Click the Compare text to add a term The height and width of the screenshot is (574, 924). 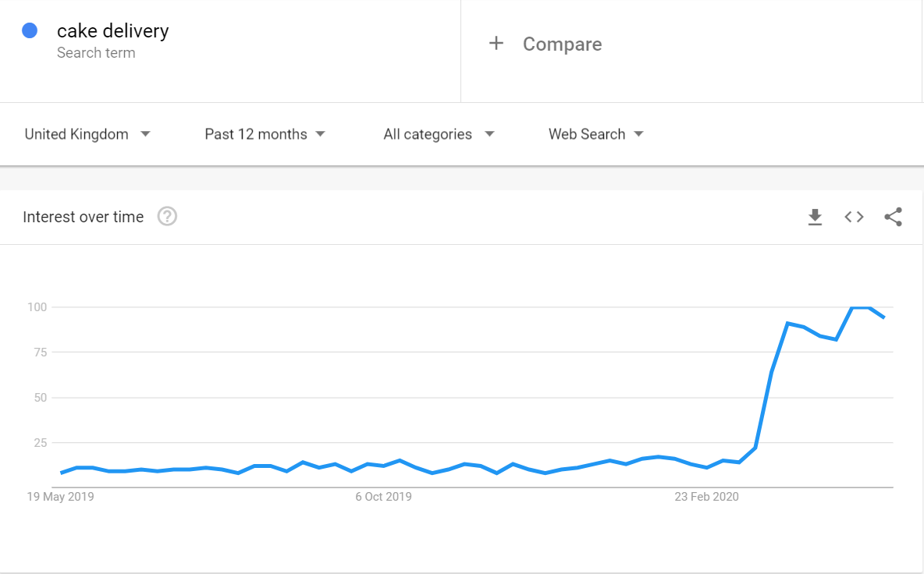click(x=562, y=44)
